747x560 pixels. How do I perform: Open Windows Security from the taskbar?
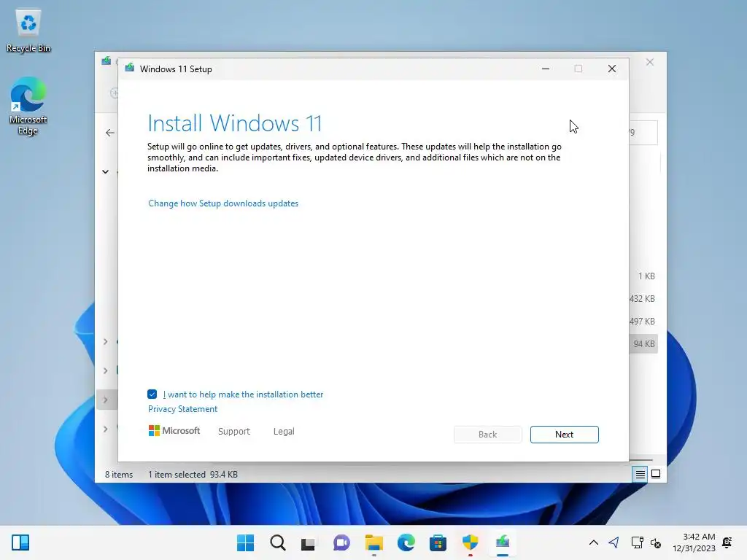471,542
